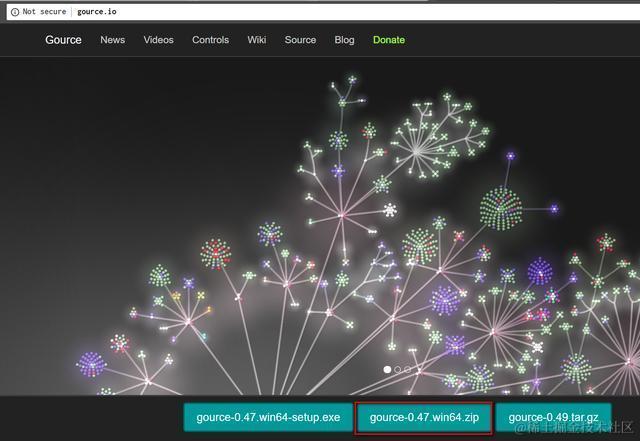The height and width of the screenshot is (441, 640).
Task: Switch to the third carousel slide dot
Action: [407, 370]
